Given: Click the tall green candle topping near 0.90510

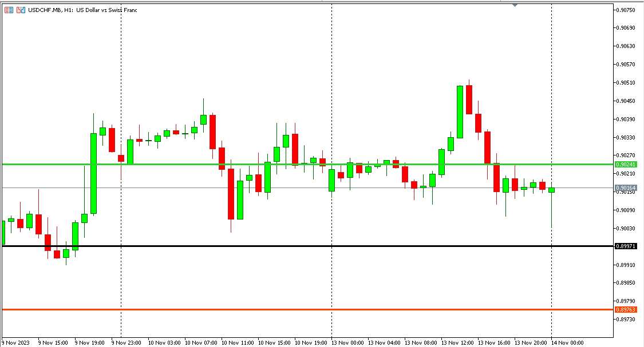Looking at the screenshot, I should (460, 112).
